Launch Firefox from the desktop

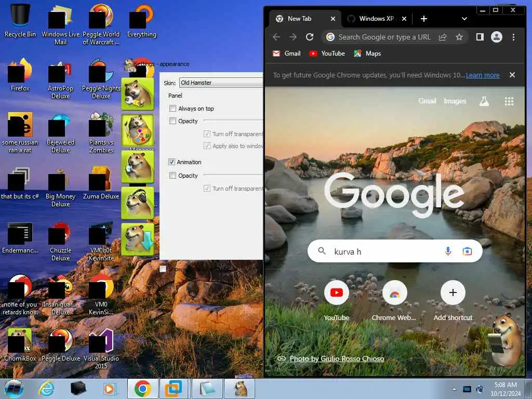20,75
